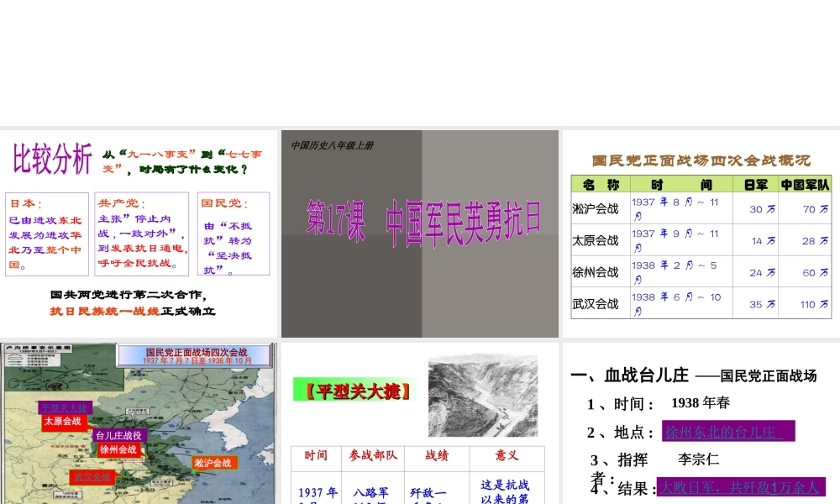Click the 日军 column header
The height and width of the screenshot is (504, 840).
(755, 184)
